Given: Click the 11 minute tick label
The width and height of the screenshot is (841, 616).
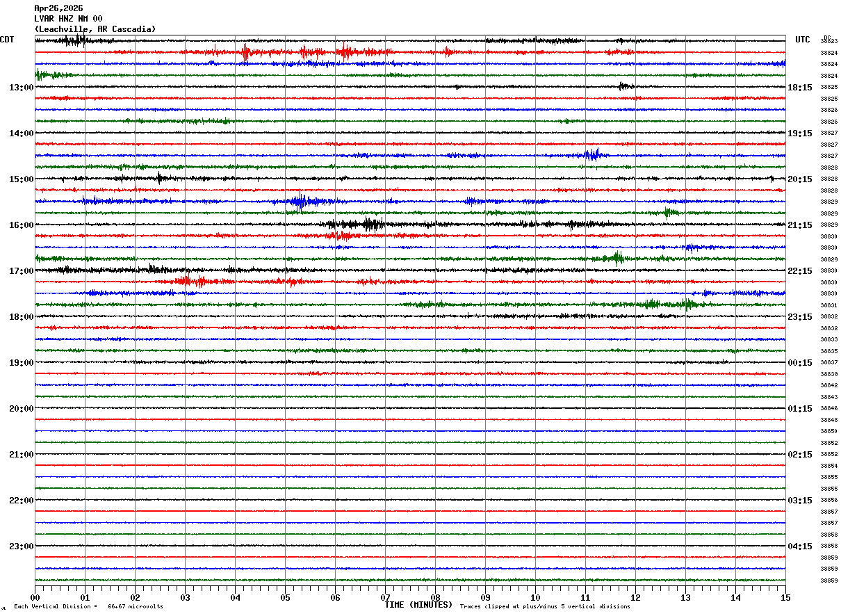Looking at the screenshot, I should tap(585, 597).
